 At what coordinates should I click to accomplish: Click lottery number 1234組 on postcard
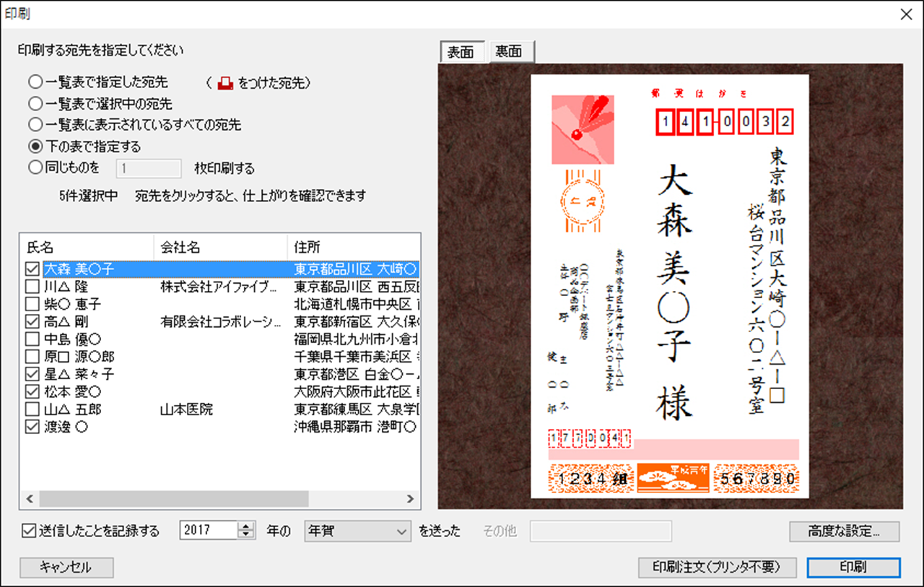coord(591,479)
